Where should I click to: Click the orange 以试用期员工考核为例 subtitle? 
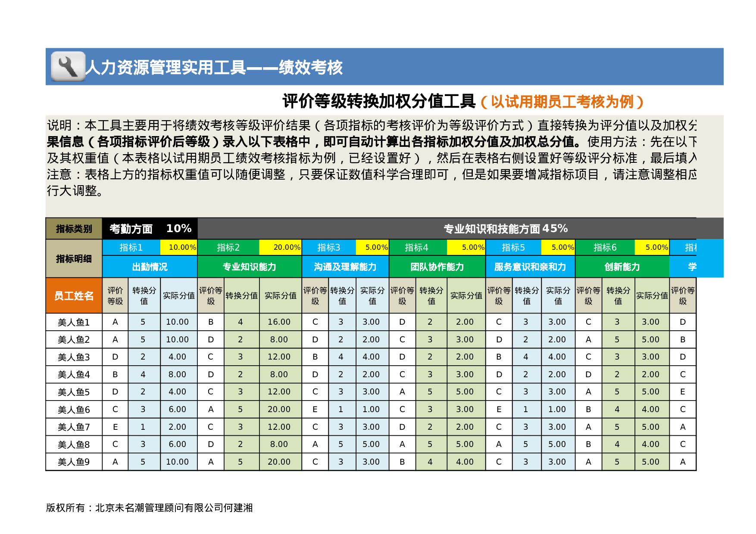tap(562, 101)
